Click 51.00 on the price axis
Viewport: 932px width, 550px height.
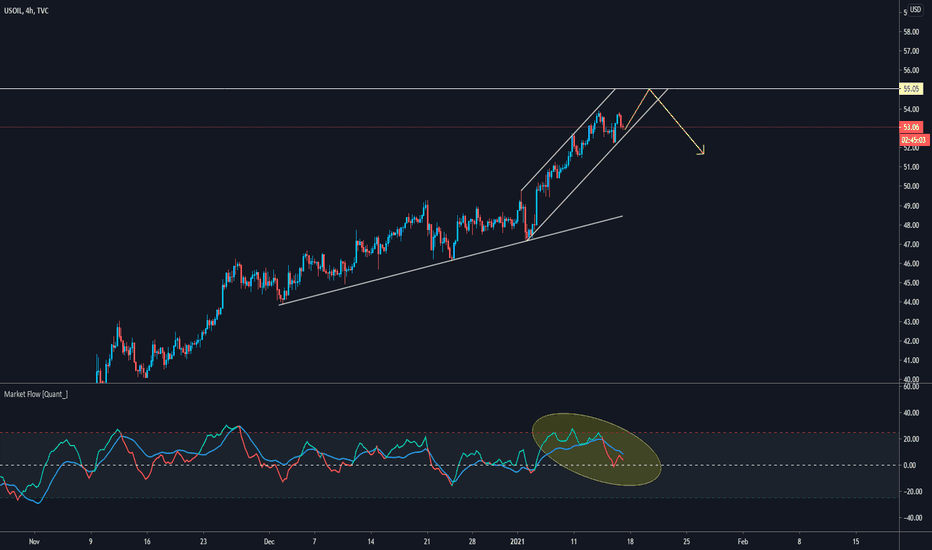[911, 167]
